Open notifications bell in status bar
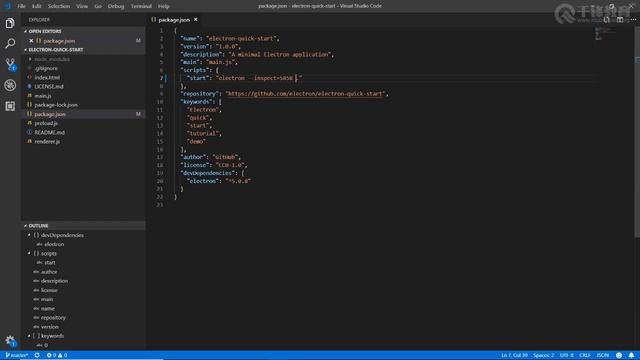The image size is (640, 360). (631, 356)
